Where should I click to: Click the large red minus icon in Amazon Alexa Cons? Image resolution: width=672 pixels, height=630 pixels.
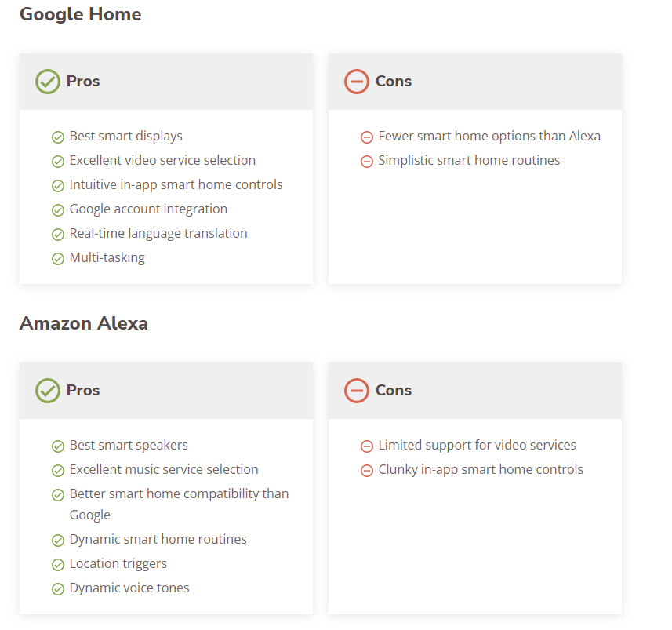click(357, 391)
